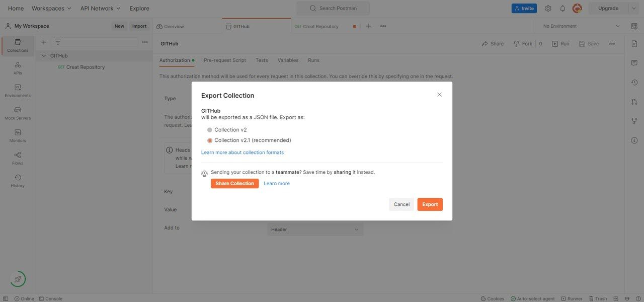The height and width of the screenshot is (302, 644).
Task: Open Learn more about collection formats link
Action: pos(243,153)
